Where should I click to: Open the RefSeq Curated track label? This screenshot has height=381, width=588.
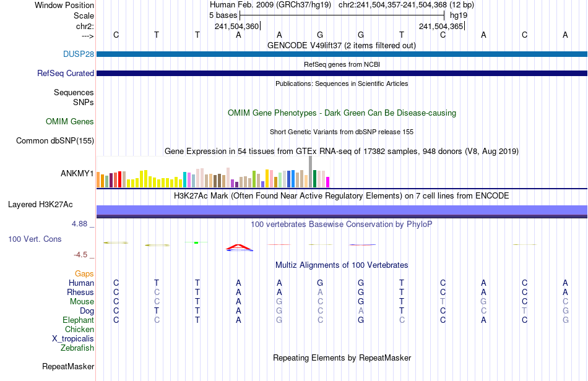click(66, 73)
